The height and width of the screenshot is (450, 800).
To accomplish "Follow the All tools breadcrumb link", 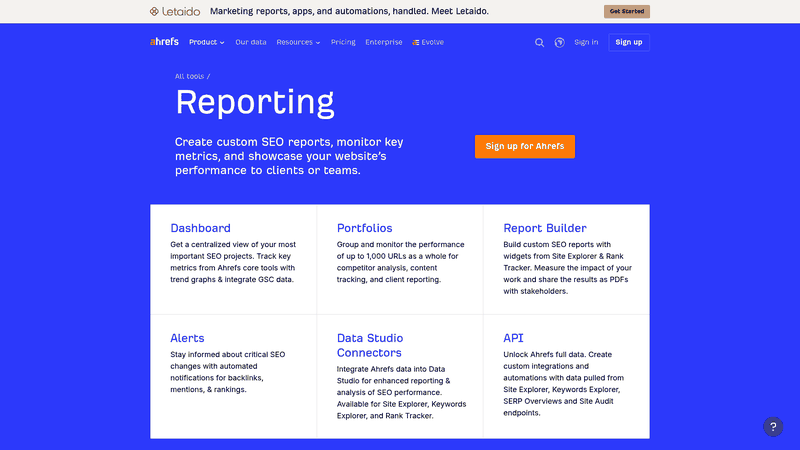I will [189, 76].
